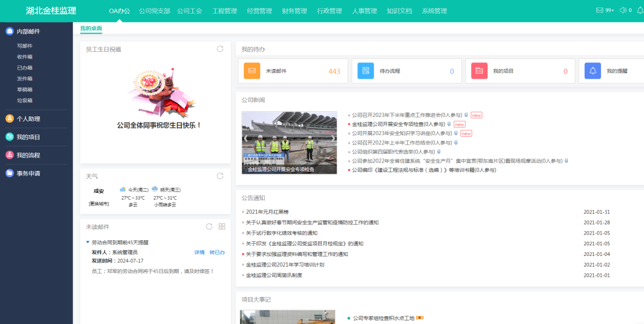The height and width of the screenshot is (324, 644).
Task: Refresh the 天气 weather panel
Action: [220, 176]
